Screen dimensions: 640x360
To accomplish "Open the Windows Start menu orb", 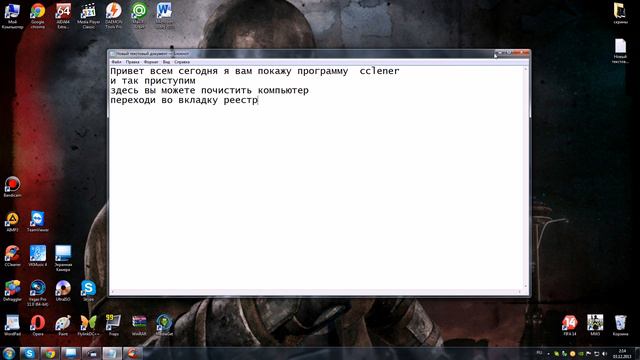I will coord(9,353).
